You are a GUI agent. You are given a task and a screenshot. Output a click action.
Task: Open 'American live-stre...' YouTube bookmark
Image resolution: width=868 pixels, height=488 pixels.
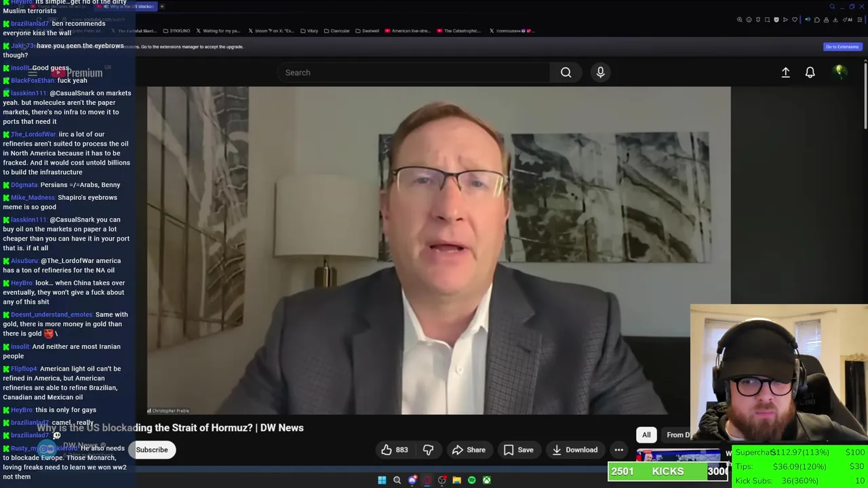click(x=408, y=30)
